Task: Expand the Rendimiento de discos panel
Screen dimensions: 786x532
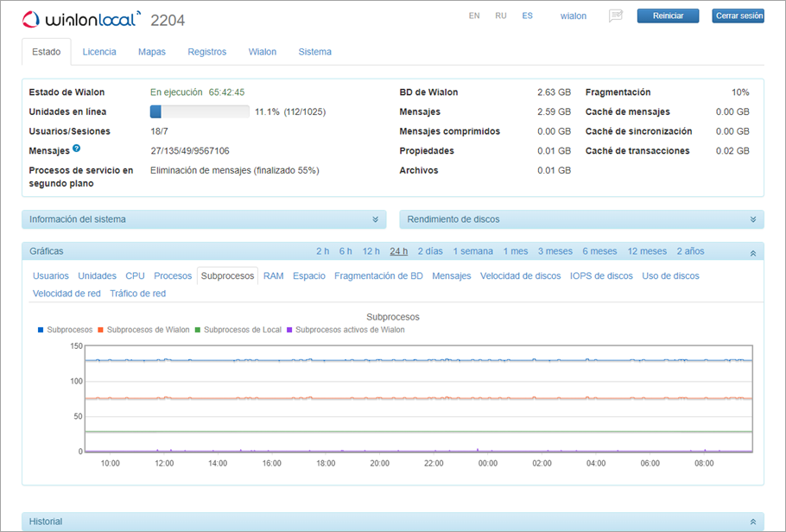Action: click(x=752, y=219)
